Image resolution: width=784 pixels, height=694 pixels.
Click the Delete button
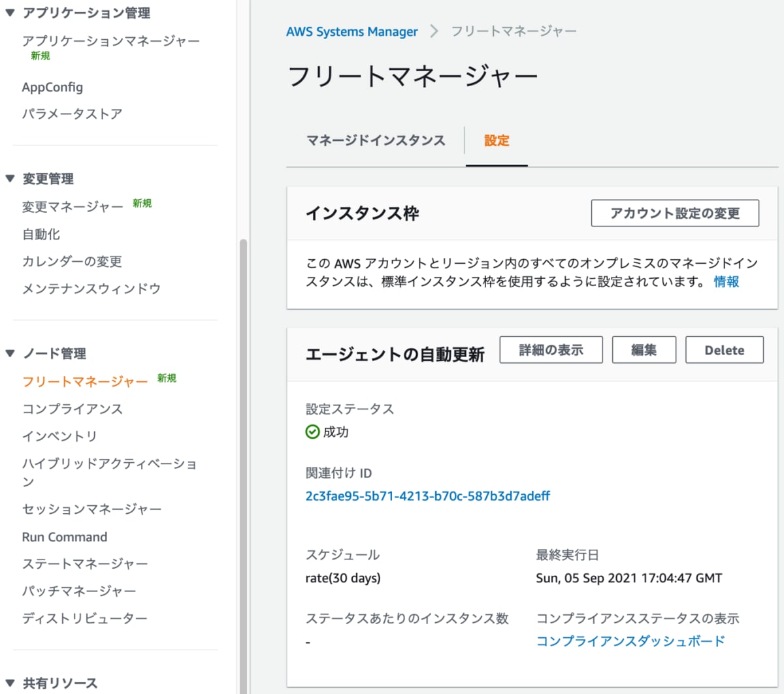(x=725, y=350)
